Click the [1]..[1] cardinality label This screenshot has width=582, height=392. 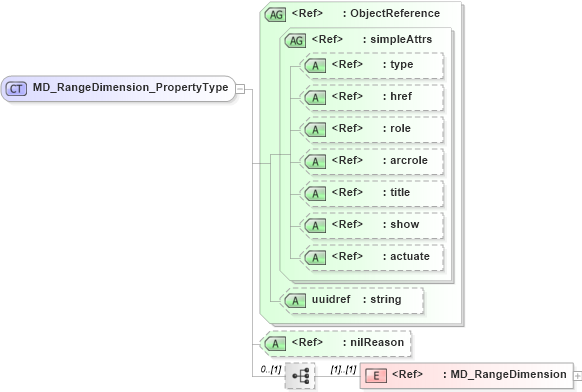coord(343,369)
